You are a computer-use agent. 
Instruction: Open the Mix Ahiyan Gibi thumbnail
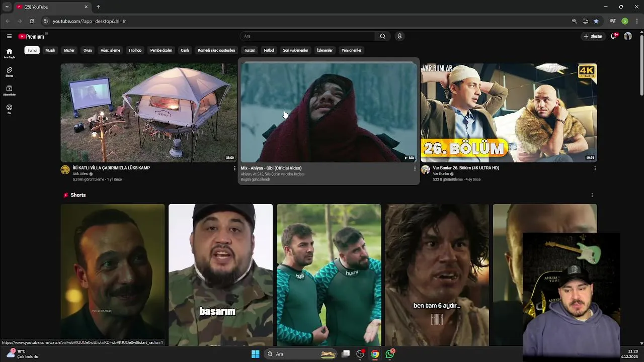[329, 113]
